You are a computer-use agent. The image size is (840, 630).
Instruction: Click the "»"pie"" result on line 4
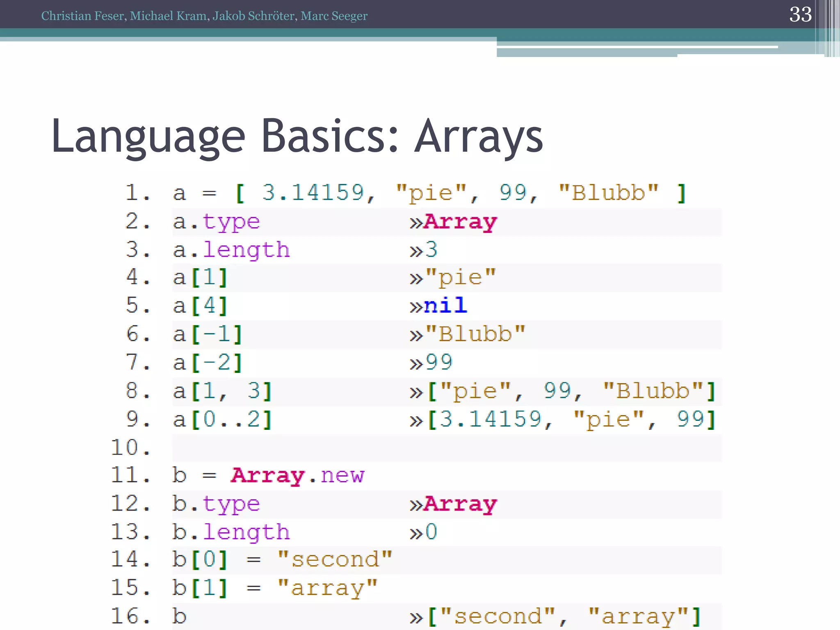(x=453, y=278)
